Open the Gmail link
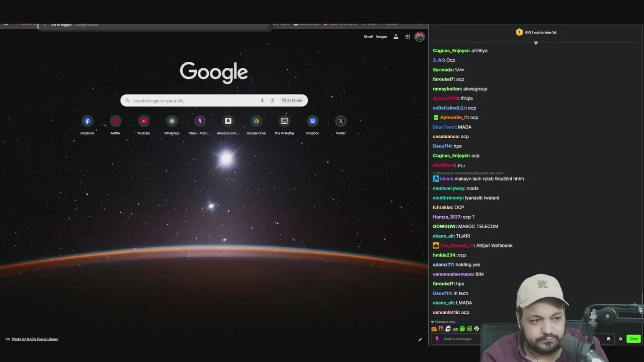644x362 pixels. click(368, 37)
